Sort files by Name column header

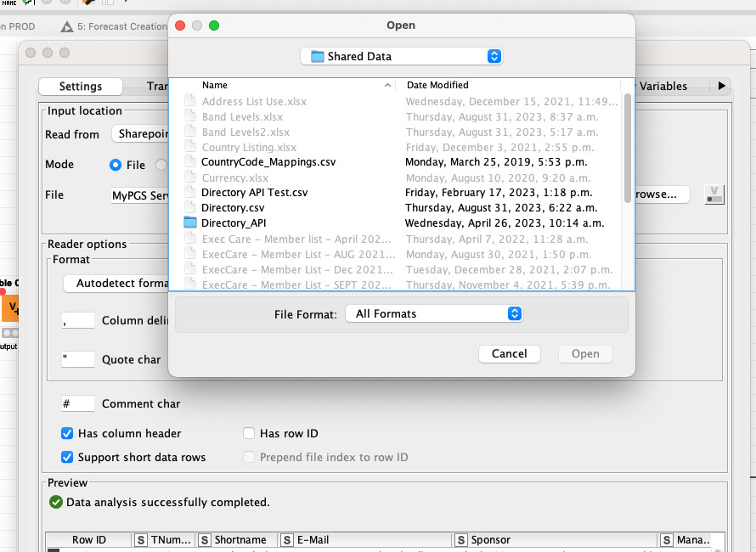215,85
